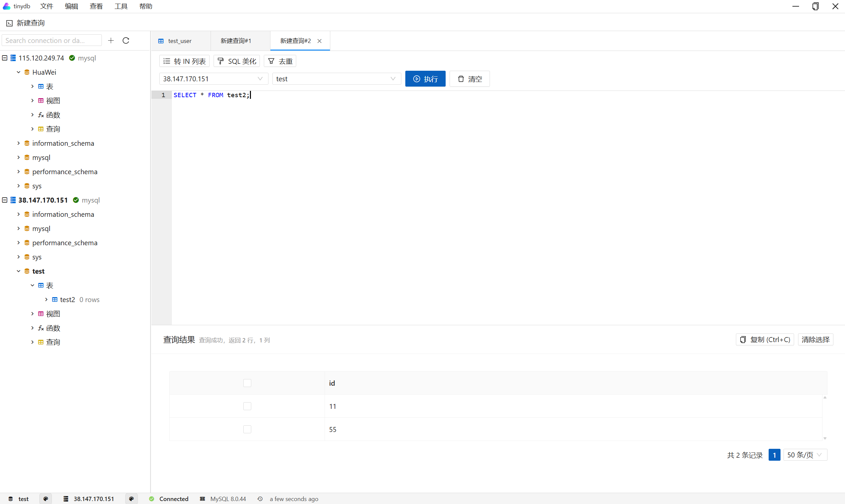Click the add connection plus icon
Image resolution: width=845 pixels, height=504 pixels.
click(x=111, y=40)
